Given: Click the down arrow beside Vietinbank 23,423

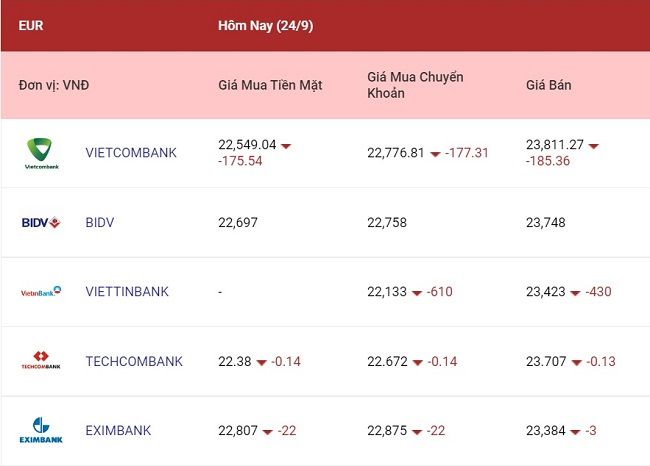Looking at the screenshot, I should pos(575,293).
